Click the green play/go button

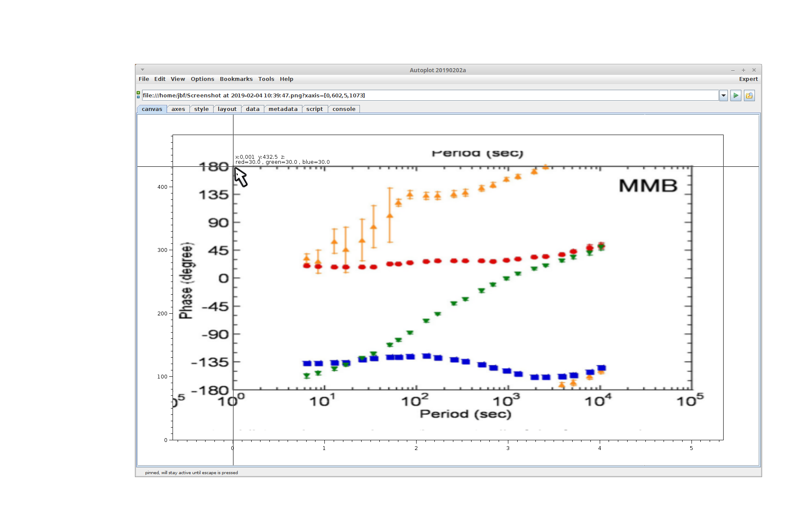735,96
